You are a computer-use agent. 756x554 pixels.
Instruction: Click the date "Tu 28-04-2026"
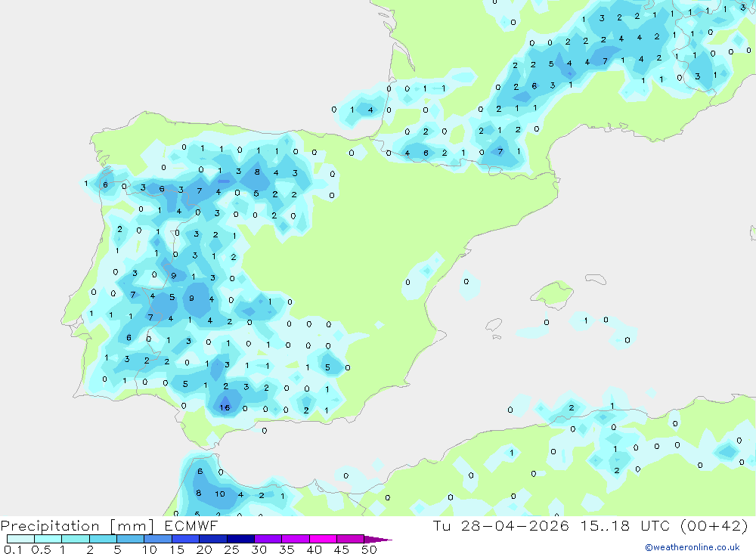(x=500, y=526)
